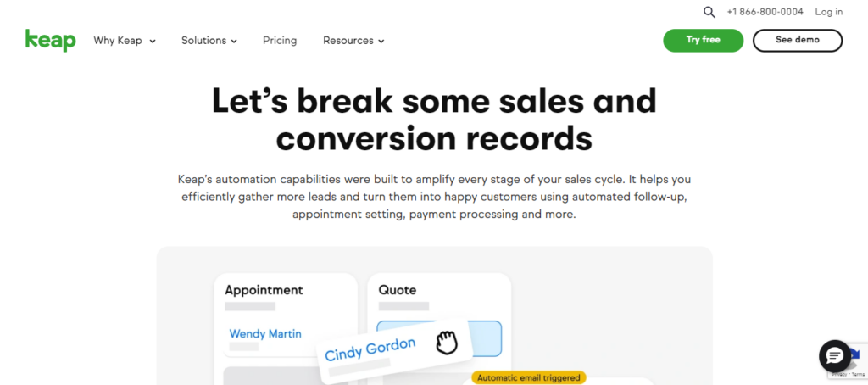The height and width of the screenshot is (385, 868).
Task: Click the Automatic email triggered badge
Action: tap(528, 377)
